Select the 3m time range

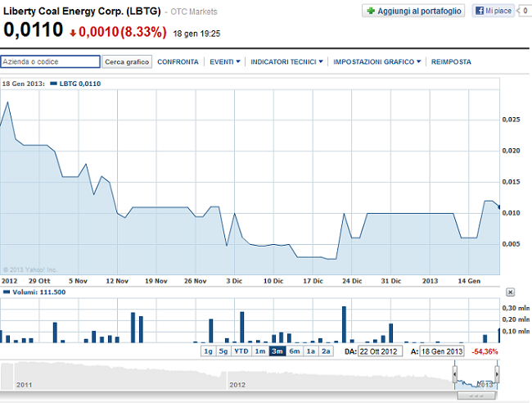[277, 351]
